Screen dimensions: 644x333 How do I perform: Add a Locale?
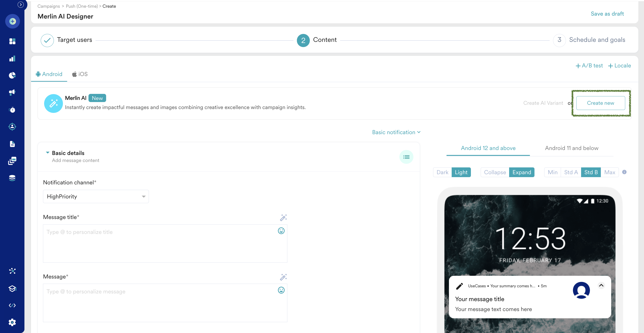[619, 66]
